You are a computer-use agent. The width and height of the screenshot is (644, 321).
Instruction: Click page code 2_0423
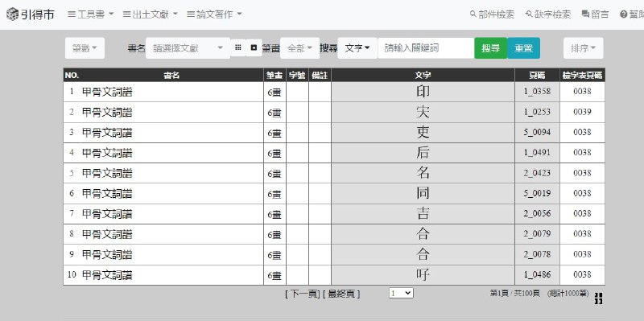click(x=537, y=173)
